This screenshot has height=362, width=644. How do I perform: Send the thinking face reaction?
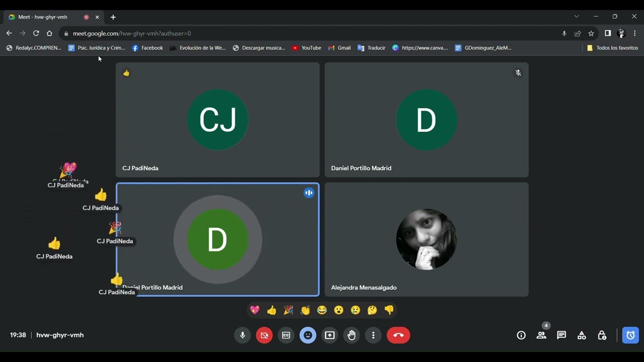click(372, 310)
